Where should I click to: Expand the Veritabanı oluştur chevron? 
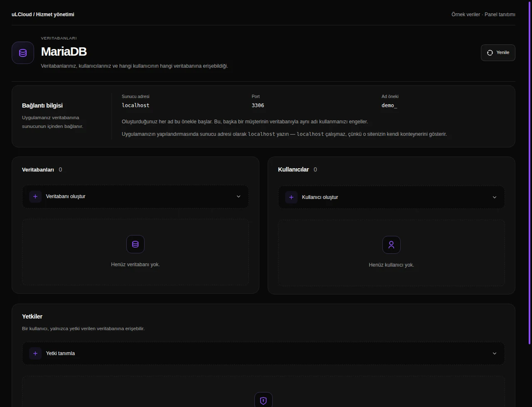click(x=239, y=196)
